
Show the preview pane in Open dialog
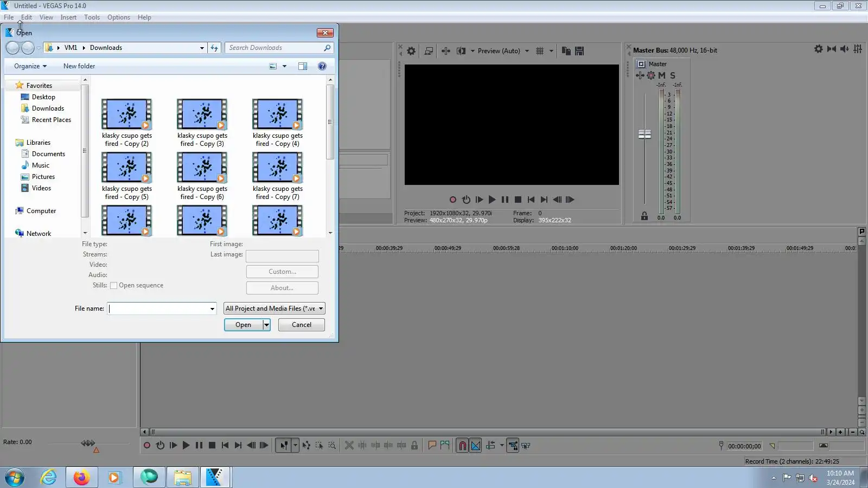tap(303, 66)
